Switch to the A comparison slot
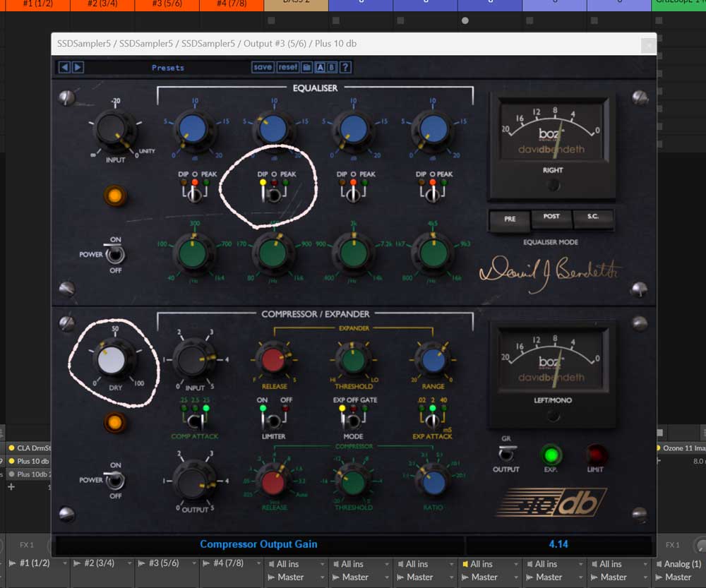 [320, 68]
